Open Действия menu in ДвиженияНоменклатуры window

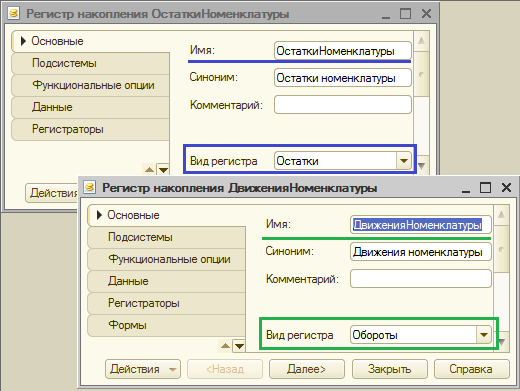[143, 369]
